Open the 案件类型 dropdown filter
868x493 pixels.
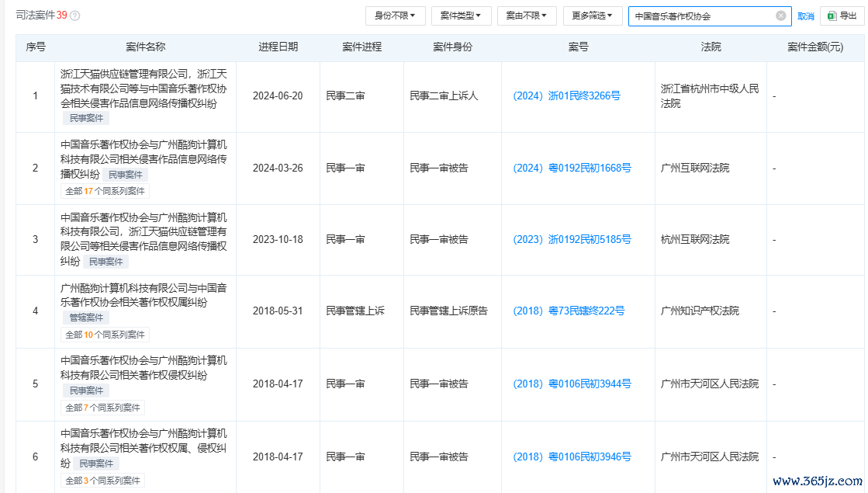point(461,16)
